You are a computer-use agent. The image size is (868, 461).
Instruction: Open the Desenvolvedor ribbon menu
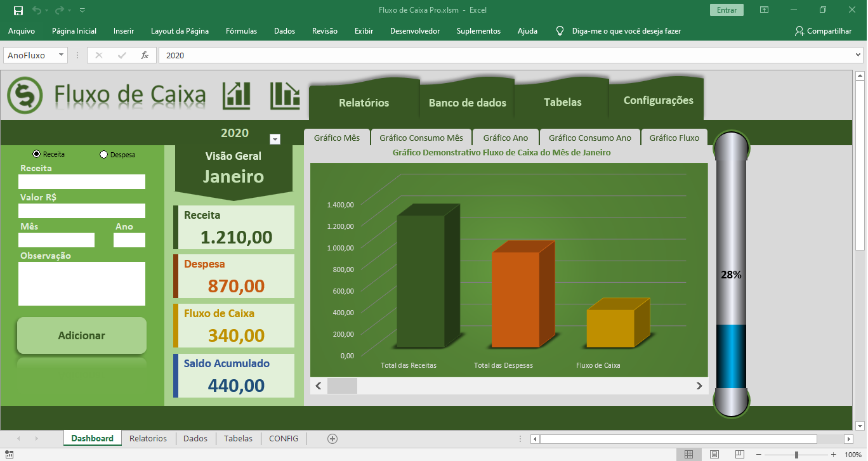point(415,30)
